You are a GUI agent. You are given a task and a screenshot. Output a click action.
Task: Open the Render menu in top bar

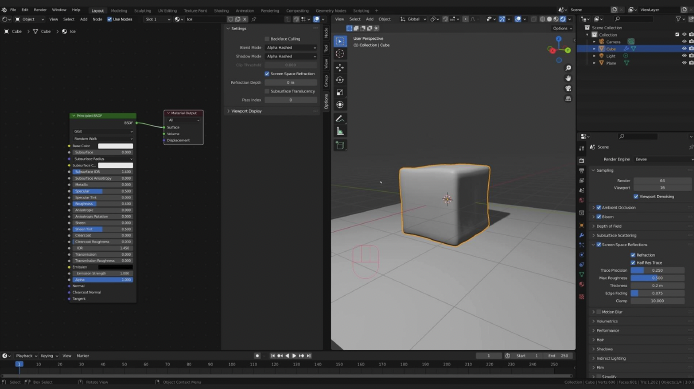coord(40,10)
